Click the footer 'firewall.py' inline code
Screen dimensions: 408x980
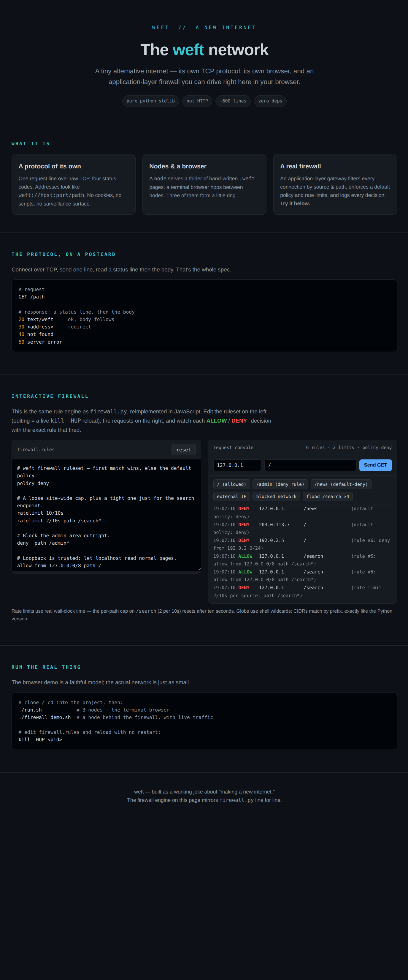click(x=236, y=800)
